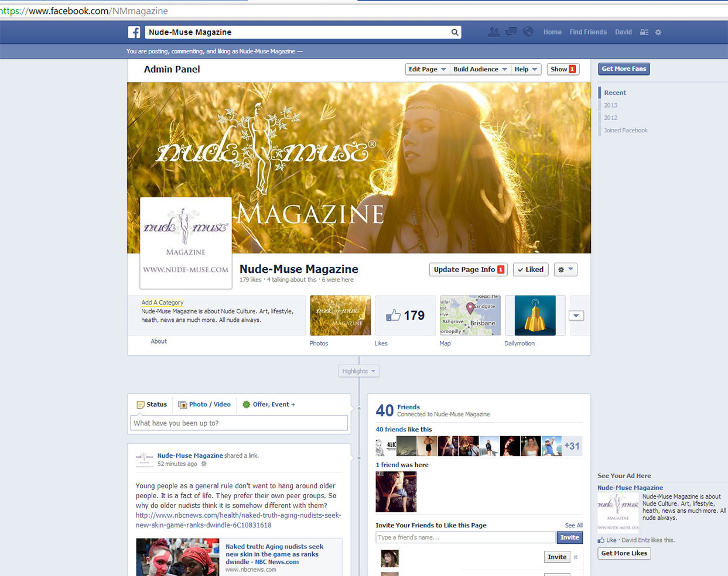Image resolution: width=728 pixels, height=576 pixels.
Task: Click the privacy shortcuts icon
Action: click(644, 32)
